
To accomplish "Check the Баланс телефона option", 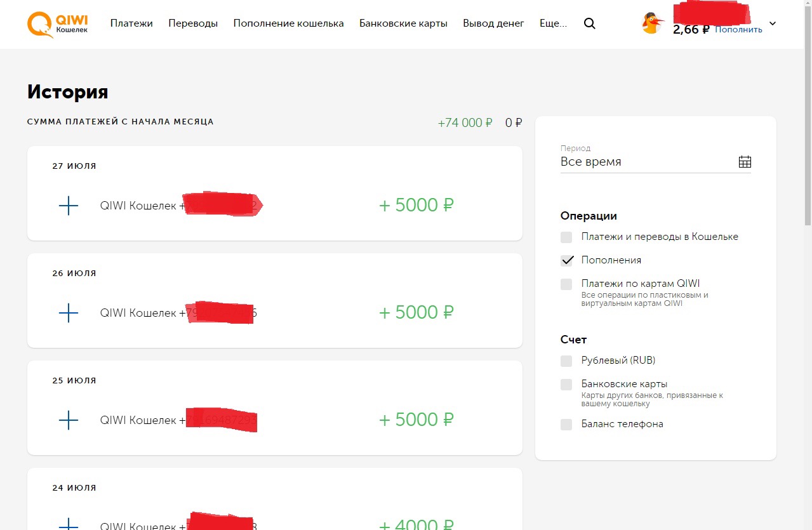I will click(566, 425).
